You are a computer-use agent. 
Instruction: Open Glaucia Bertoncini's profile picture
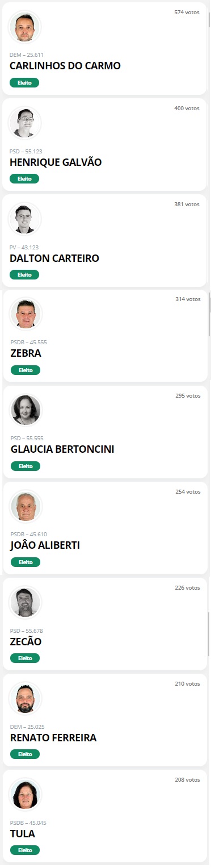(x=26, y=410)
